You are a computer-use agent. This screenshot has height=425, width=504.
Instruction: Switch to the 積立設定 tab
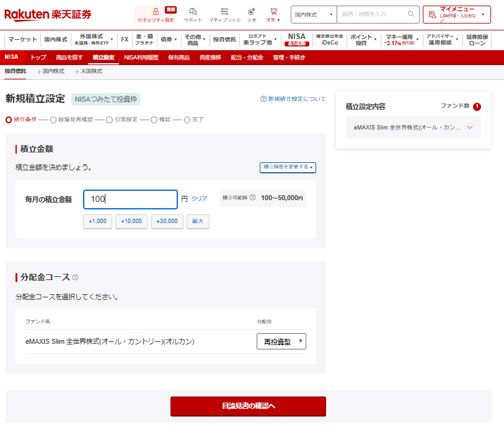coord(104,58)
